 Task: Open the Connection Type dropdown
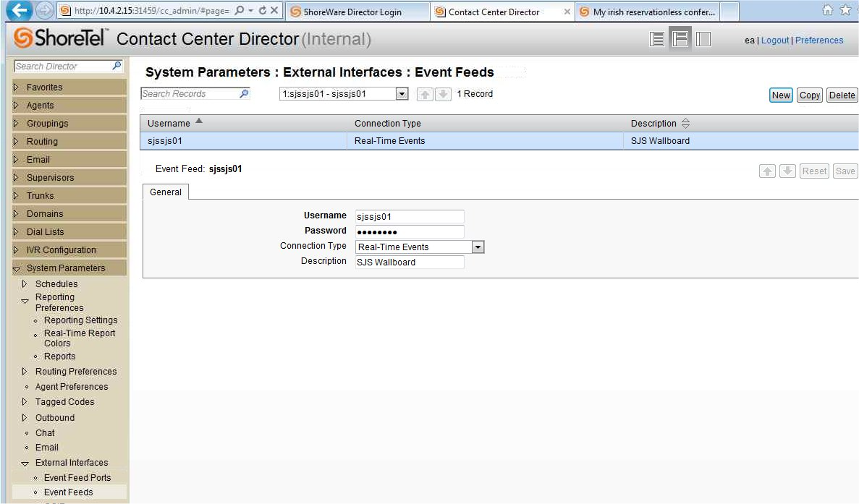tap(478, 247)
